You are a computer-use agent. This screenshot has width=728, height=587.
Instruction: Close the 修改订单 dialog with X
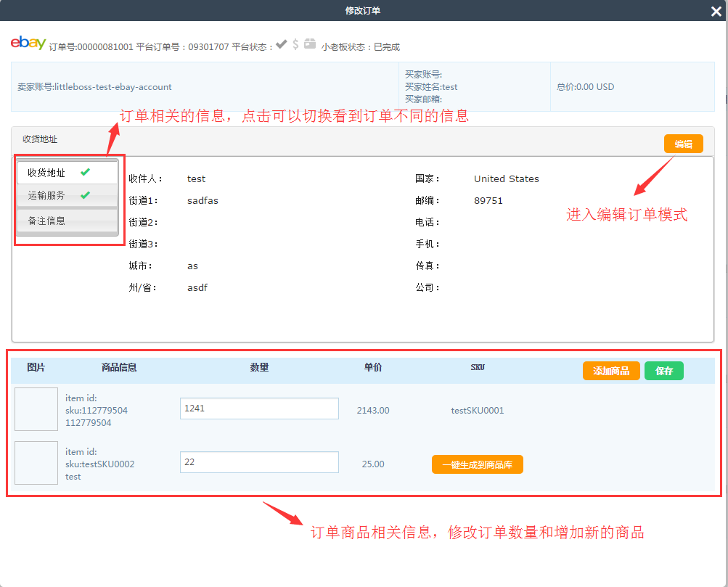(716, 10)
